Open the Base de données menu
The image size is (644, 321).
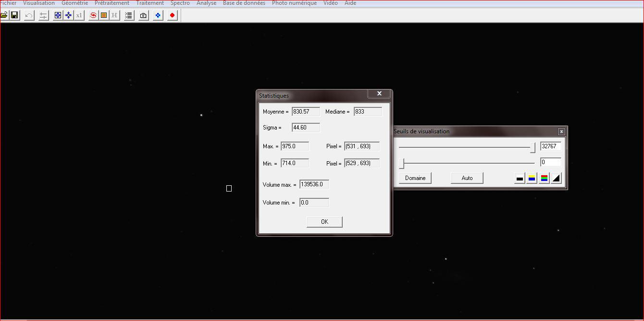(x=244, y=3)
